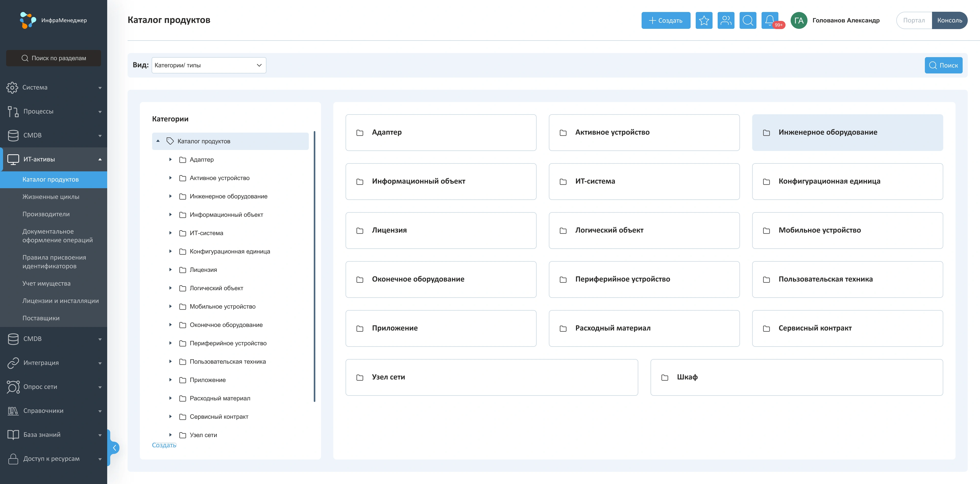Click the magnifier search icon in header

pos(748,21)
